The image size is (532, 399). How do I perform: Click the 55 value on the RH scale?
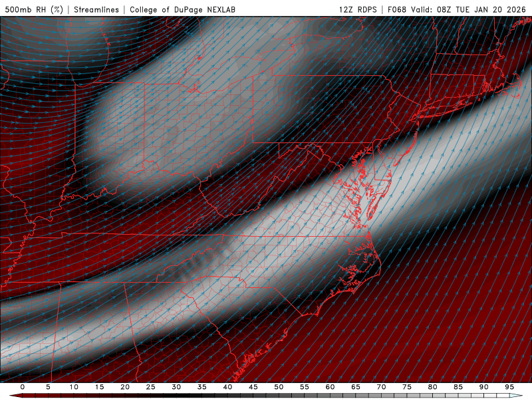point(305,387)
